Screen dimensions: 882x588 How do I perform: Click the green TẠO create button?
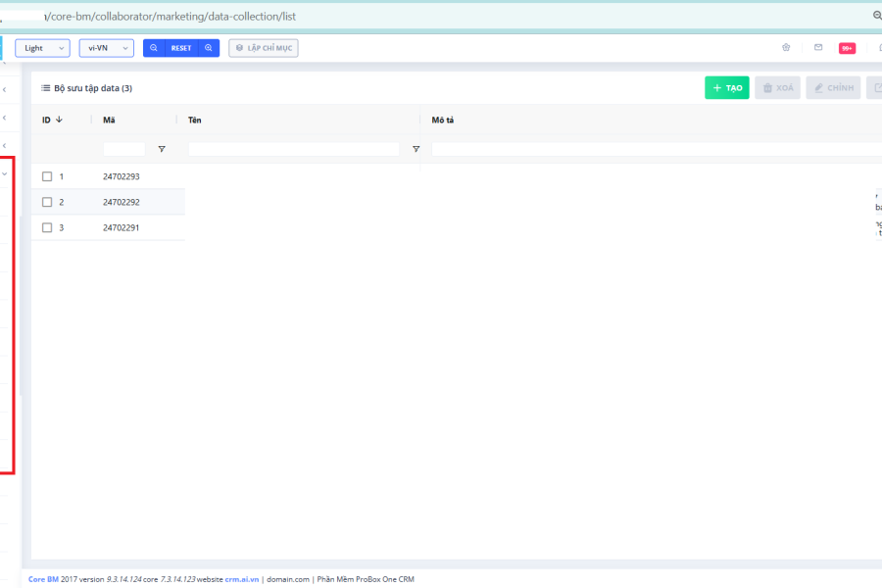(726, 88)
